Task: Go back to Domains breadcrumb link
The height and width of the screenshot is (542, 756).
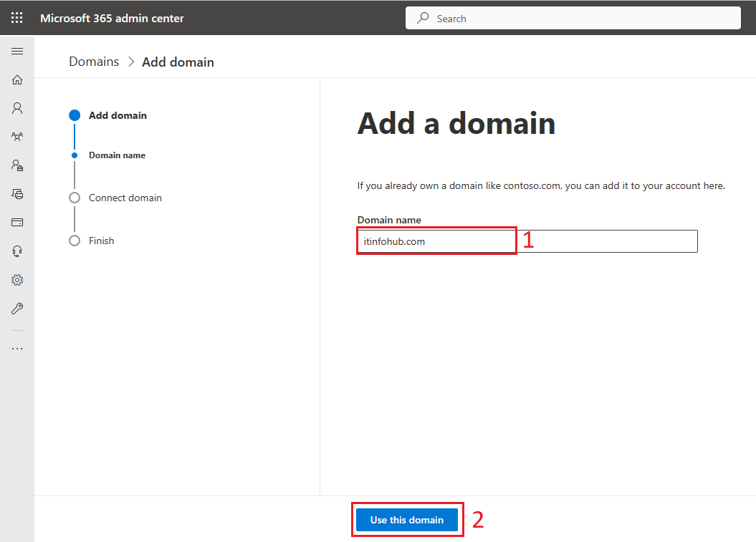Action: click(94, 62)
